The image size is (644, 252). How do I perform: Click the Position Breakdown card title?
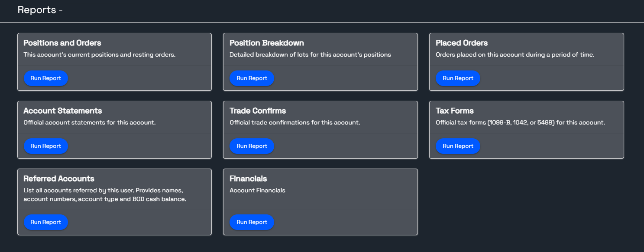pos(267,43)
